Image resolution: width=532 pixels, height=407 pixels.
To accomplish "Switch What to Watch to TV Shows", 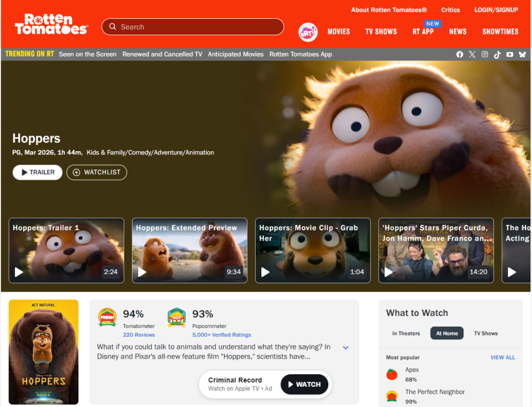I will pyautogui.click(x=486, y=333).
